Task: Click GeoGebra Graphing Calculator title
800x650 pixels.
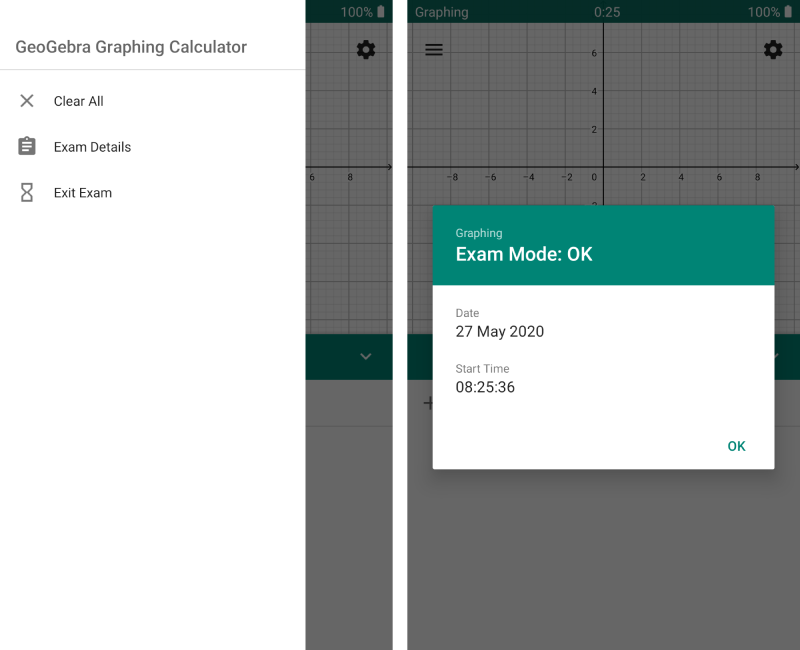Action: click(x=131, y=47)
